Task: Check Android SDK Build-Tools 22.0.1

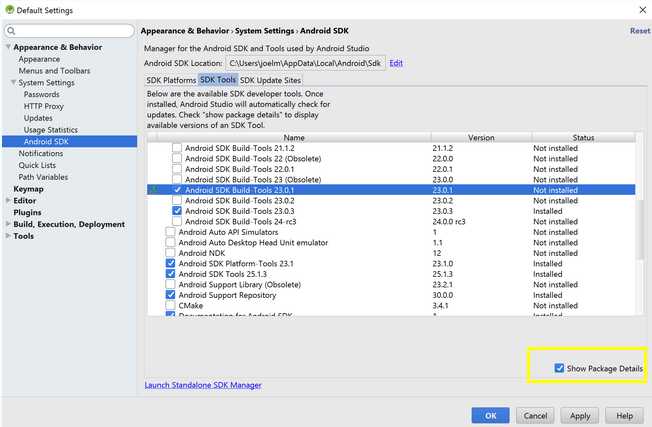Action: point(177,169)
